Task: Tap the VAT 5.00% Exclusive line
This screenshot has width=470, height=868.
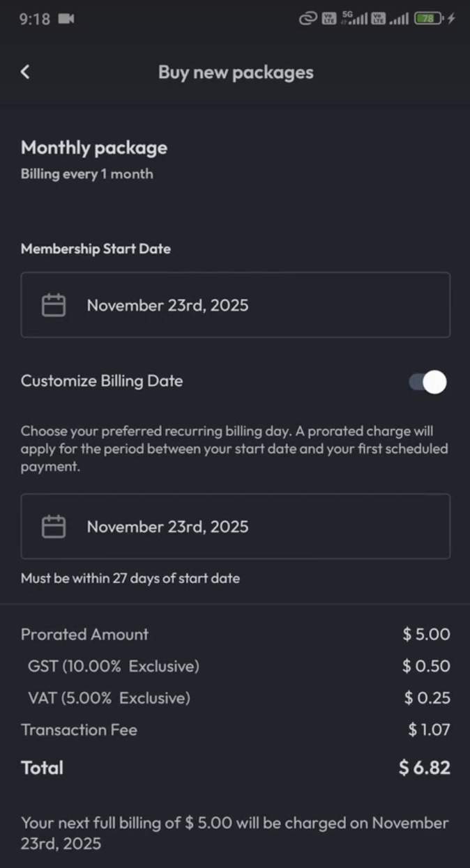Action: 109,698
